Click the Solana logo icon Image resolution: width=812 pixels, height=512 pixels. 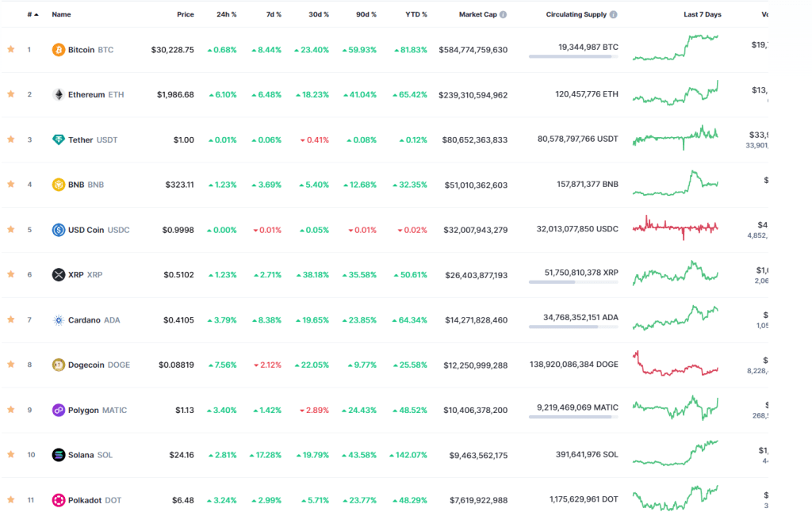59,455
